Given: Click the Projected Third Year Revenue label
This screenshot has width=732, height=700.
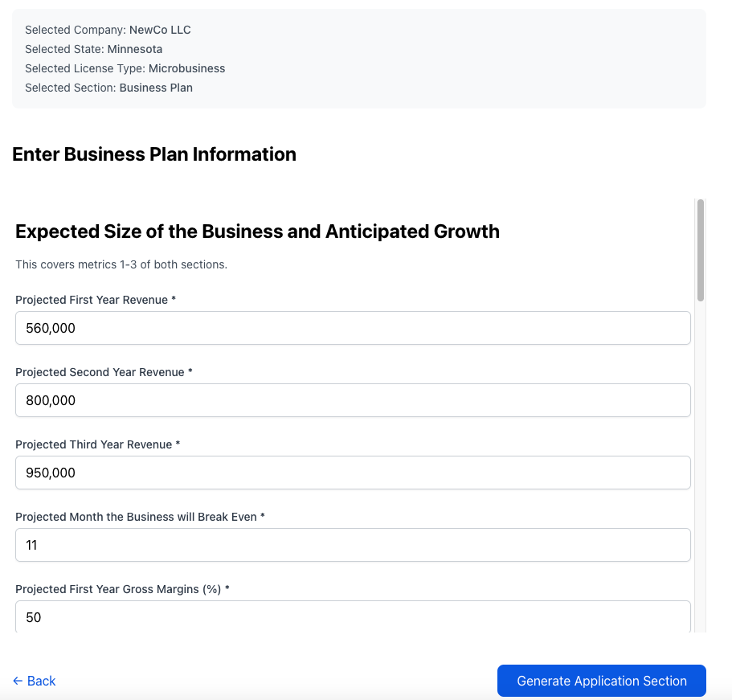Looking at the screenshot, I should point(97,444).
